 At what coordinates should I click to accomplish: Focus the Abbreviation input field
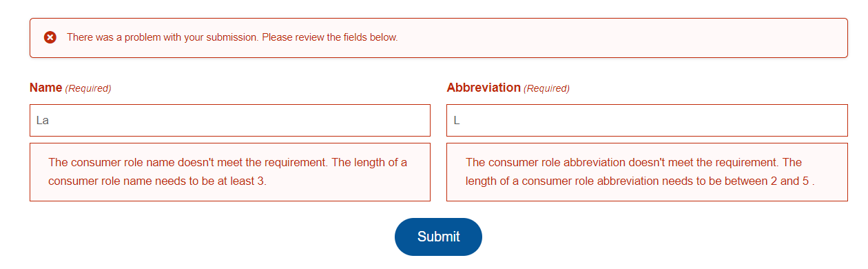(x=647, y=120)
